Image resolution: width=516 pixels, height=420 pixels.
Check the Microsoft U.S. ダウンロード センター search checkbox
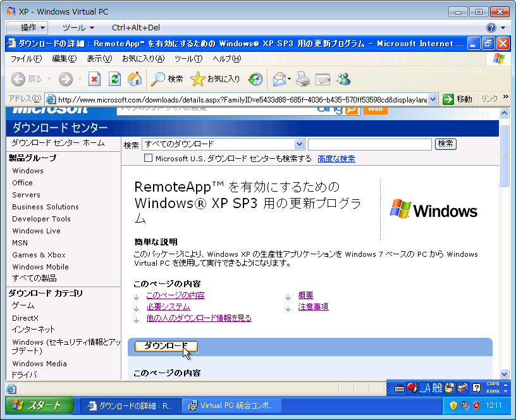148,158
